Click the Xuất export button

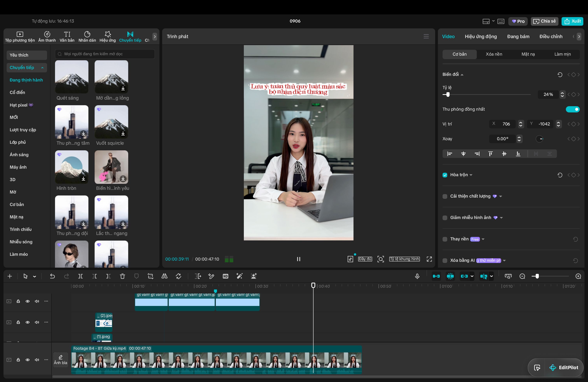tap(572, 21)
